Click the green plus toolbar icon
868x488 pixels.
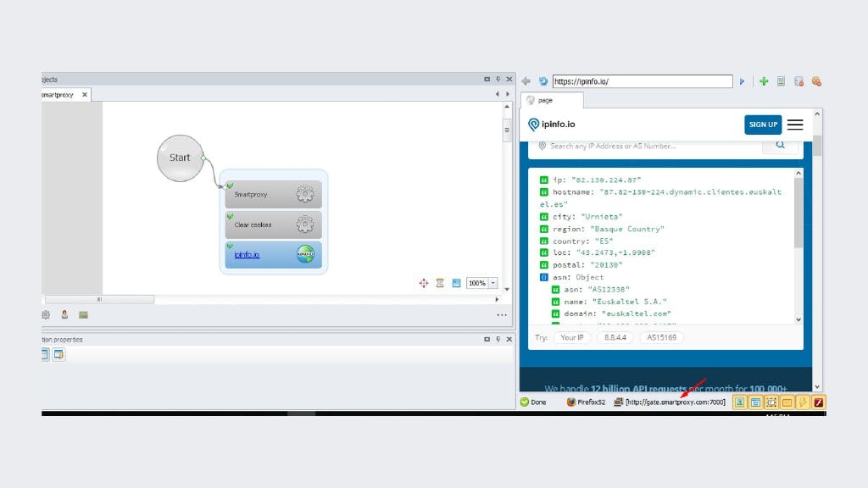[764, 81]
